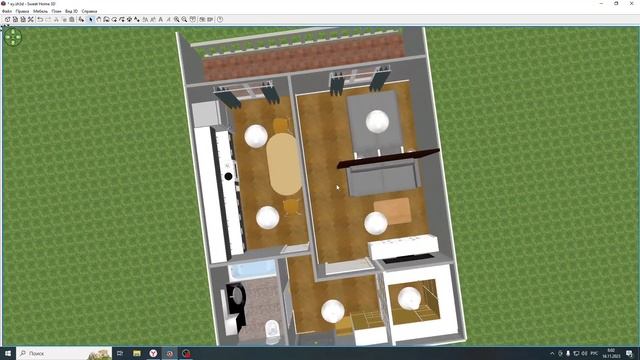
Task: Click the Open home toolbar icon
Action: [15, 19]
